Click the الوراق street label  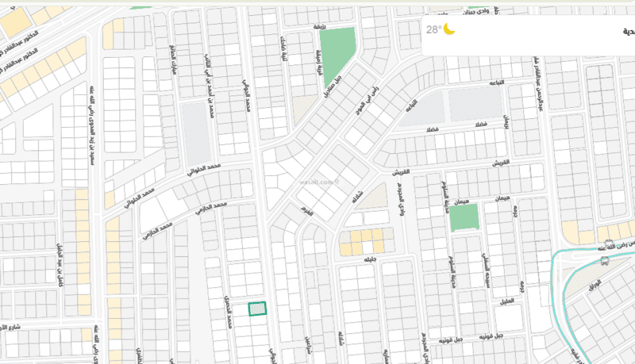[x=595, y=286]
